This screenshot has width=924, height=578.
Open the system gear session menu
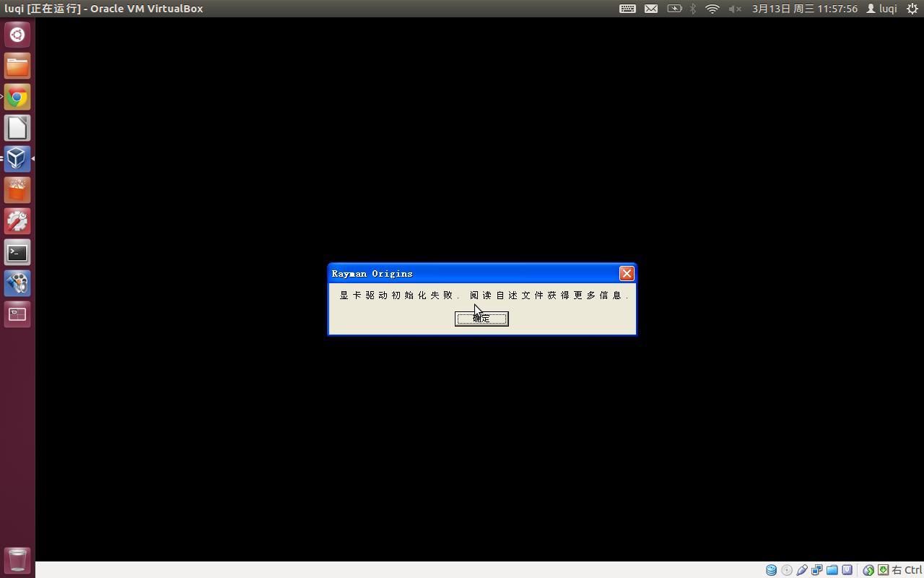(912, 9)
